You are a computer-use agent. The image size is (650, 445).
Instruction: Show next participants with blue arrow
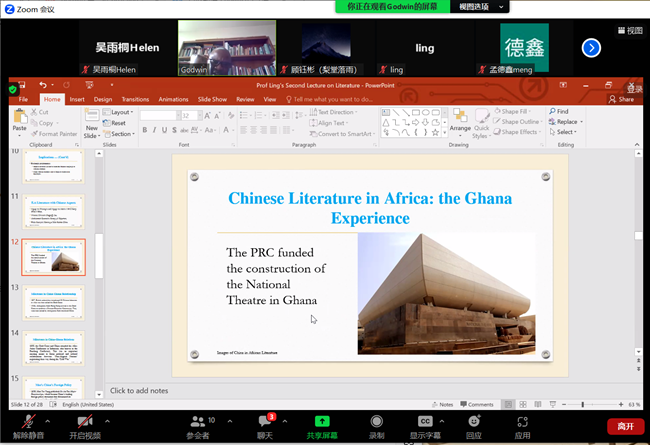pos(591,47)
